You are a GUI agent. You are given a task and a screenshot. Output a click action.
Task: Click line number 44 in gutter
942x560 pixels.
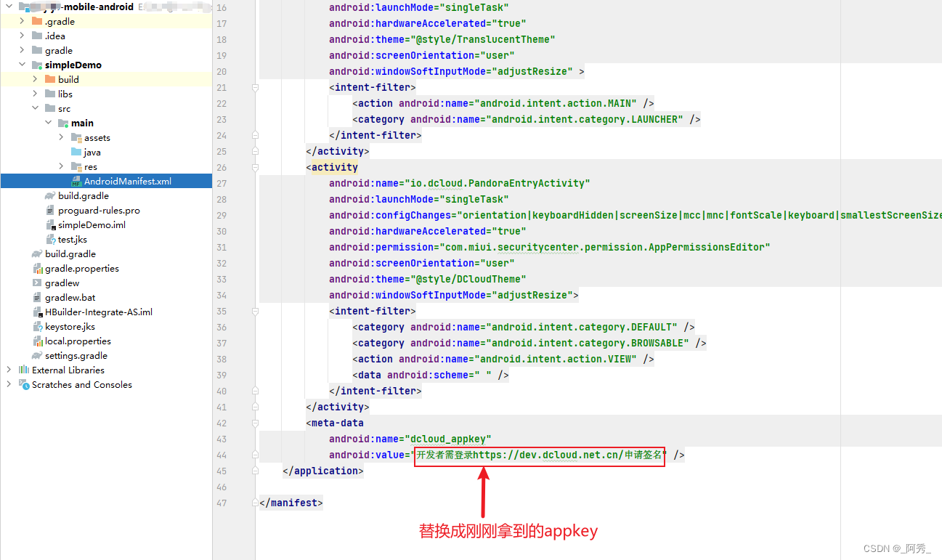point(222,455)
